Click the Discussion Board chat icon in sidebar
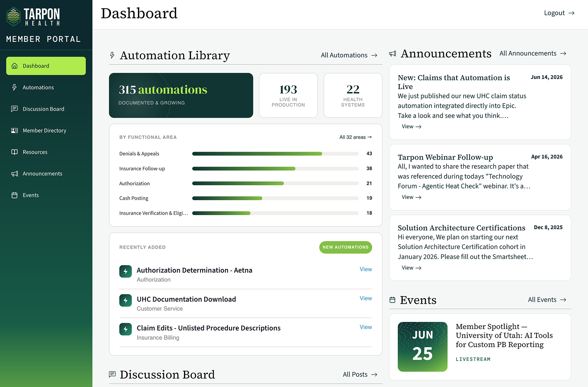The height and width of the screenshot is (387, 588). [15, 109]
